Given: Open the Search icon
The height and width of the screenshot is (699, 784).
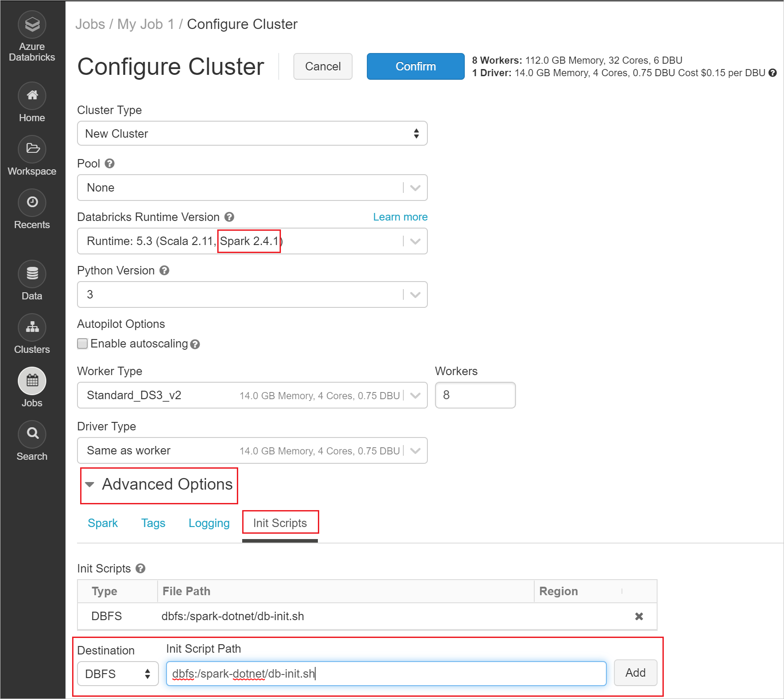Looking at the screenshot, I should click(x=32, y=434).
